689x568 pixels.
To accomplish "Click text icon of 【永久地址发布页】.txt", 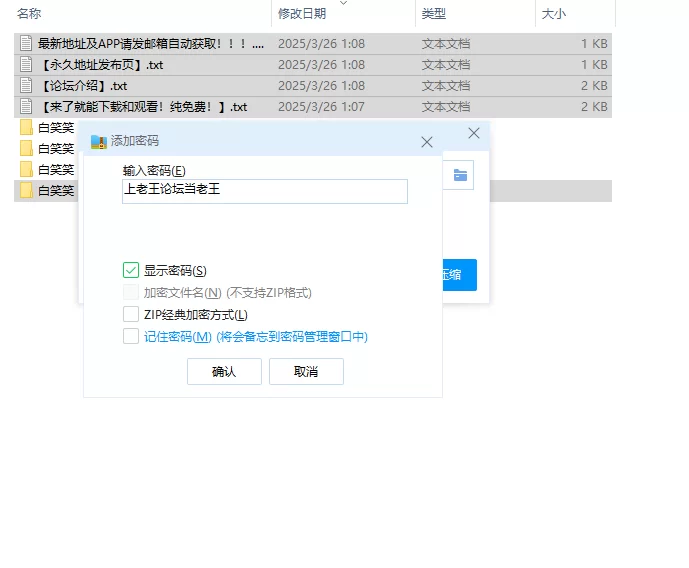I will point(26,65).
